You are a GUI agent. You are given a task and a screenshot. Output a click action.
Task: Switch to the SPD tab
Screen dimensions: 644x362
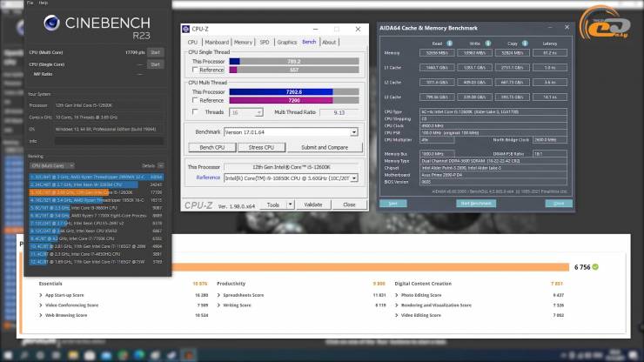click(265, 43)
